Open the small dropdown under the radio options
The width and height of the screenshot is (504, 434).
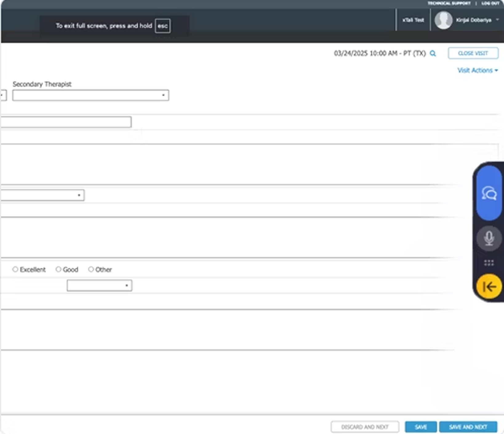point(99,286)
